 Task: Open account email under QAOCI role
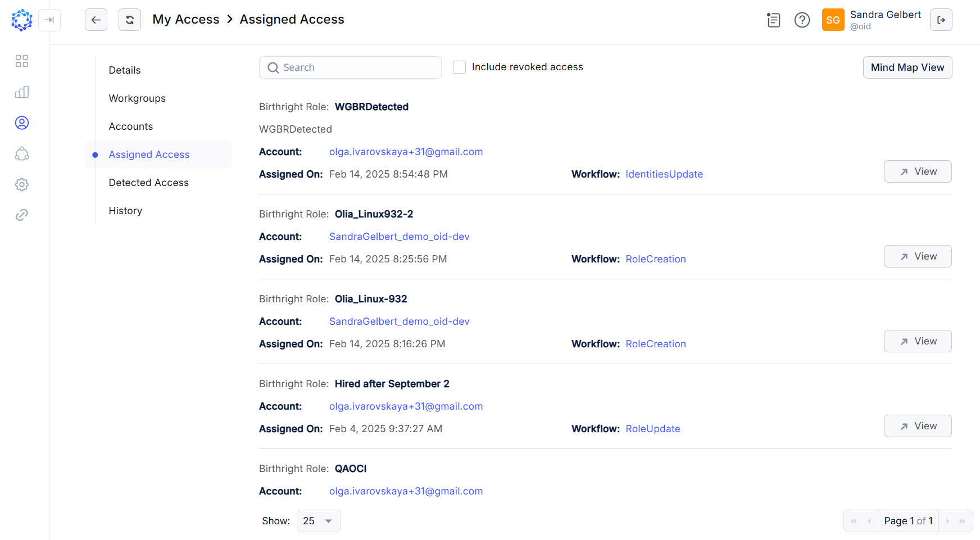406,491
